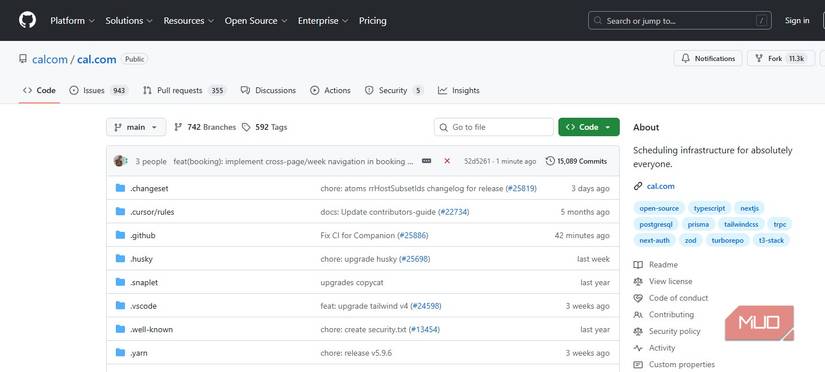Open the calcom owner link
825x372 pixels.
[x=49, y=59]
